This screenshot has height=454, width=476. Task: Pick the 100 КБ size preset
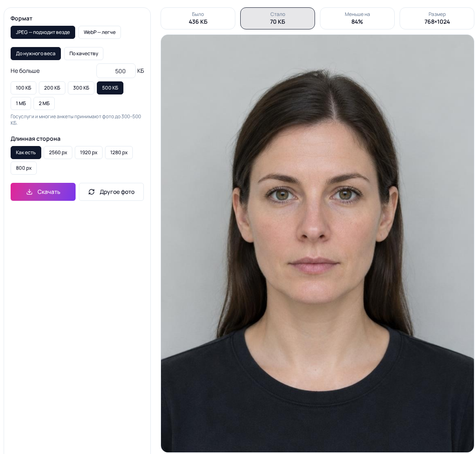click(23, 88)
